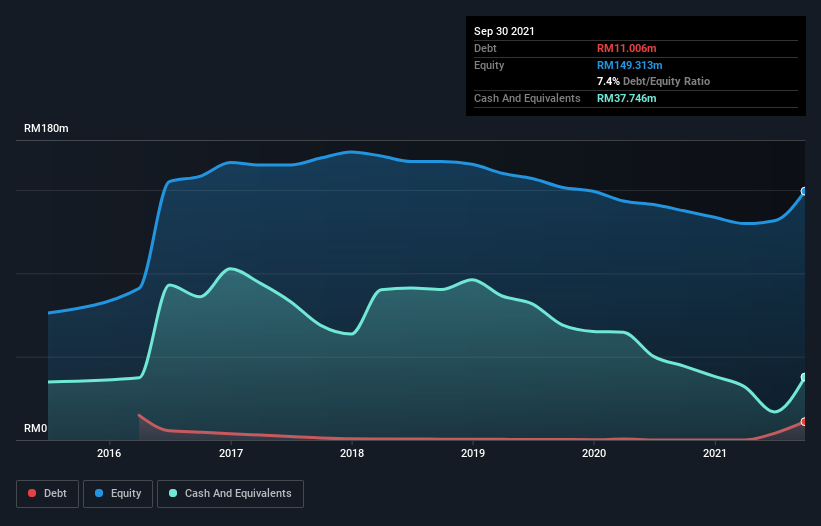
Task: Click the 7.4% Debt/Equity Ratio text
Action: pyautogui.click(x=653, y=82)
